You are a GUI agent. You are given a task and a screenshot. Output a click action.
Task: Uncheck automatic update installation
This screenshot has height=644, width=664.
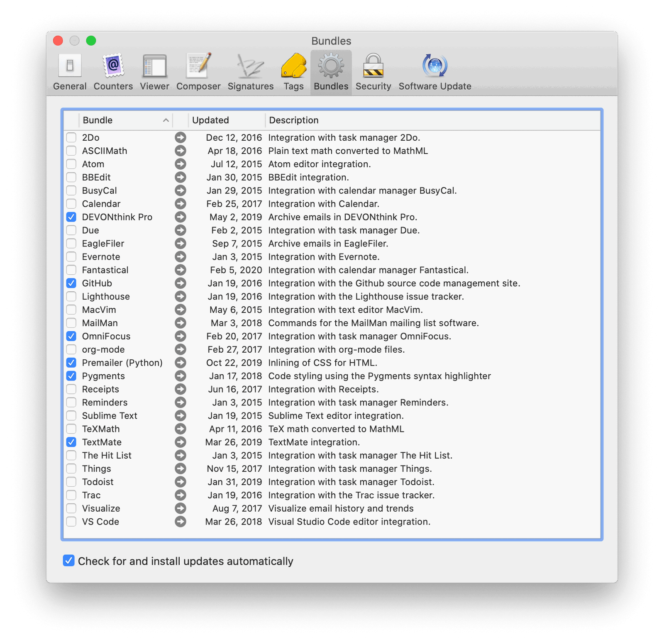[68, 561]
